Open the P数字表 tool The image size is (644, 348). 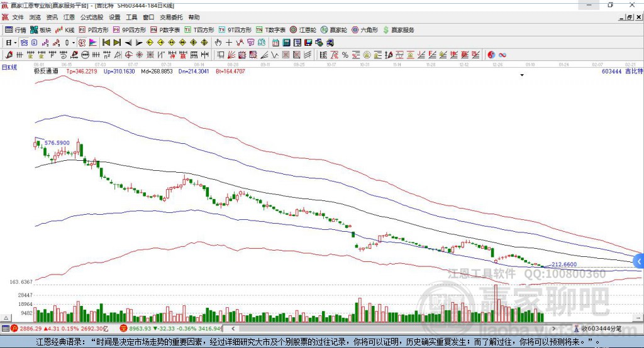pos(165,30)
